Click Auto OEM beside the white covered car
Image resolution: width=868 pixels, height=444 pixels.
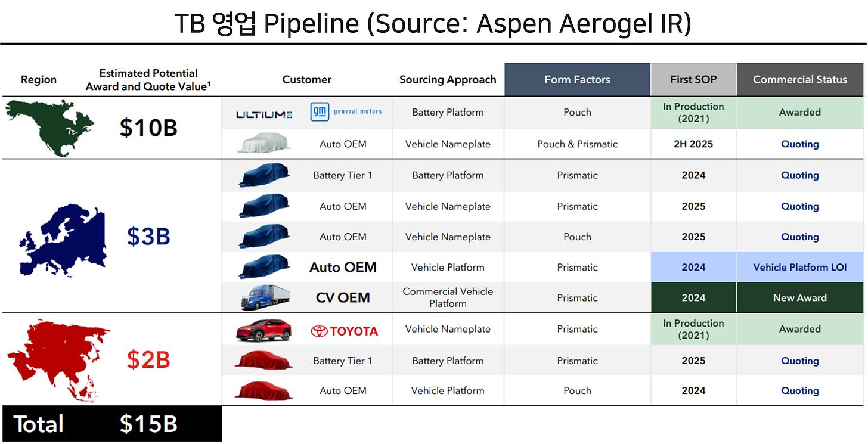tap(343, 144)
